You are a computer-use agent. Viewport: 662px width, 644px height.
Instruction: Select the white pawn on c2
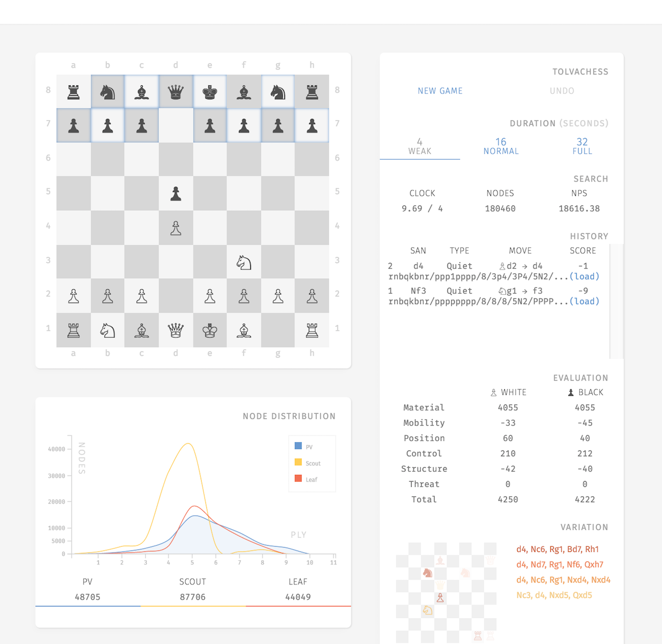(x=142, y=296)
